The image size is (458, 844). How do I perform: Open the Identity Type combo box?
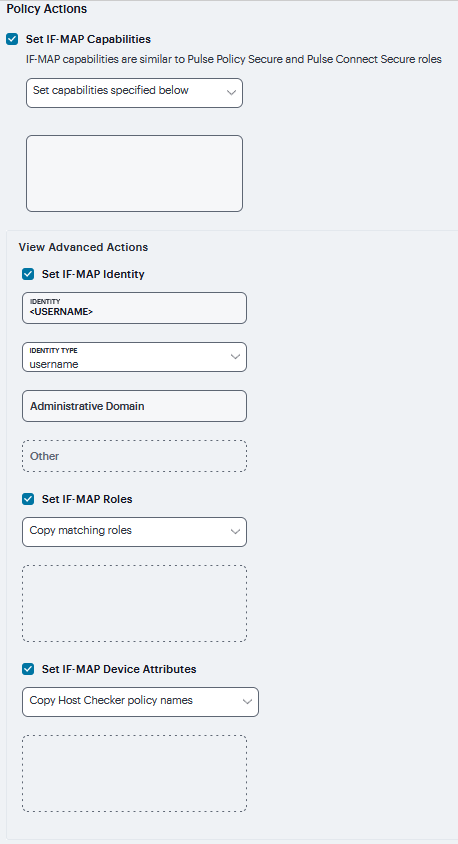pyautogui.click(x=135, y=357)
